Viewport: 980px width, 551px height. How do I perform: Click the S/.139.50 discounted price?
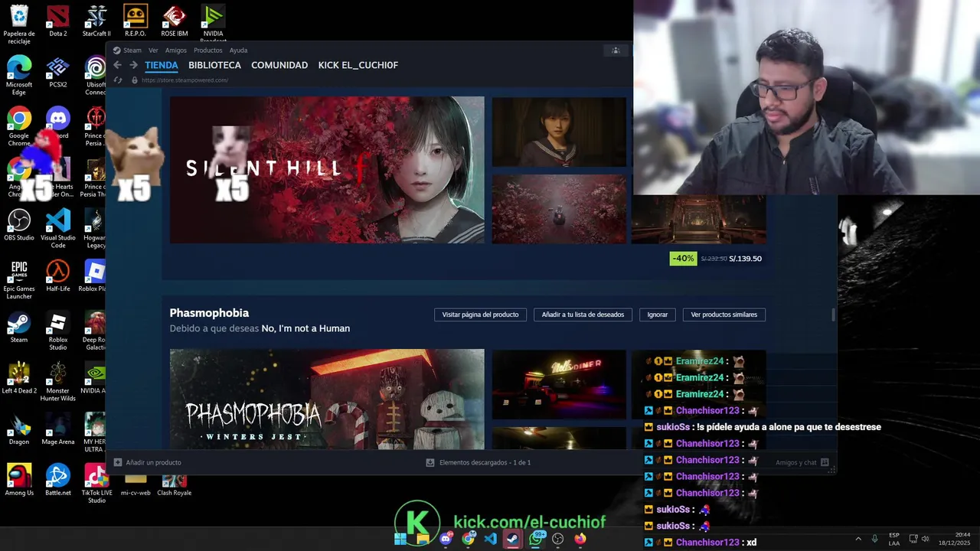point(745,259)
